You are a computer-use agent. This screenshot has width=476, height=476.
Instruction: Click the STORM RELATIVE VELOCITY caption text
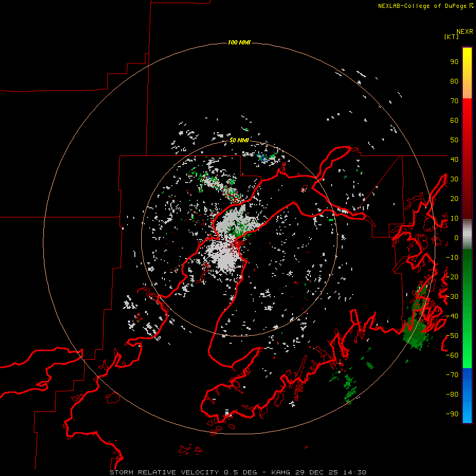point(164,472)
